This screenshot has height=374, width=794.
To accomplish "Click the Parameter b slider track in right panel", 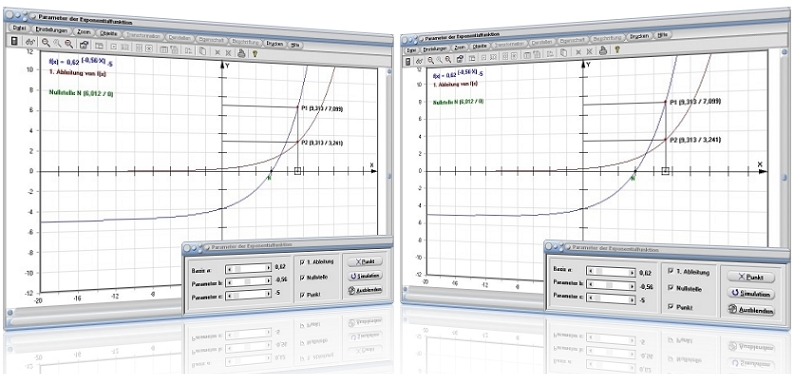I will pos(611,285).
